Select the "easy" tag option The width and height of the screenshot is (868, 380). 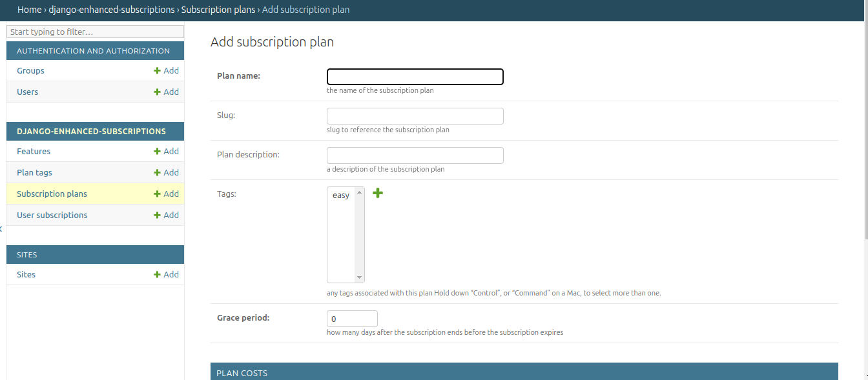341,195
